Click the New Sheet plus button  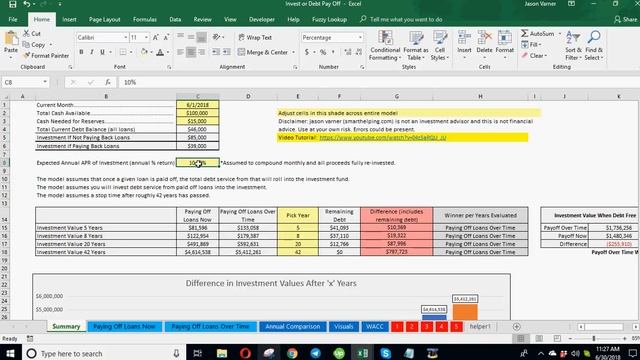click(516, 327)
